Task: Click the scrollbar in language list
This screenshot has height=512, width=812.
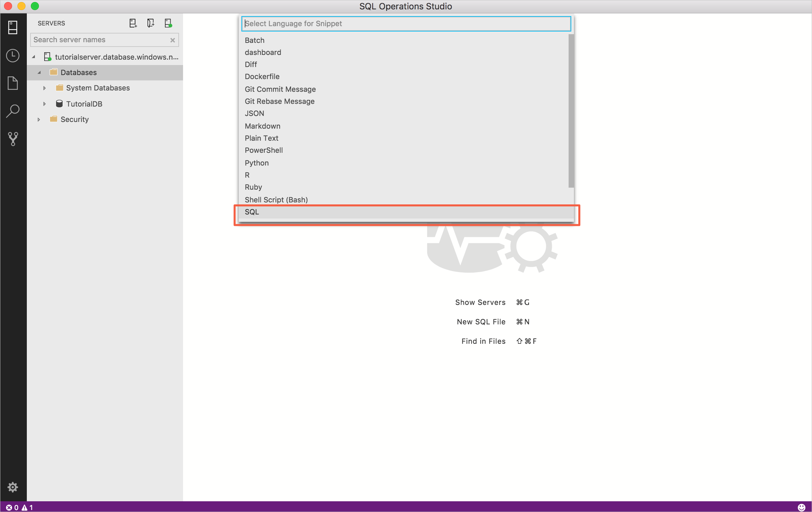Action: click(571, 116)
